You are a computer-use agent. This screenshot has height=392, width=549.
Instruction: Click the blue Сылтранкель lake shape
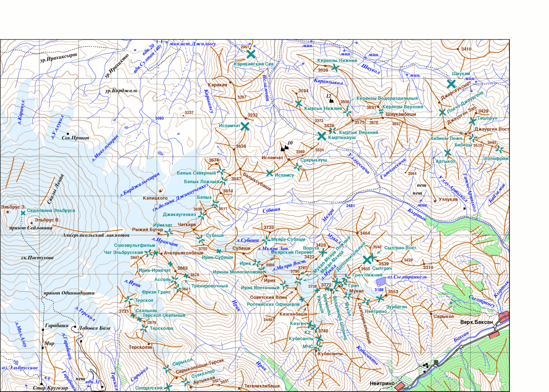pos(380,281)
